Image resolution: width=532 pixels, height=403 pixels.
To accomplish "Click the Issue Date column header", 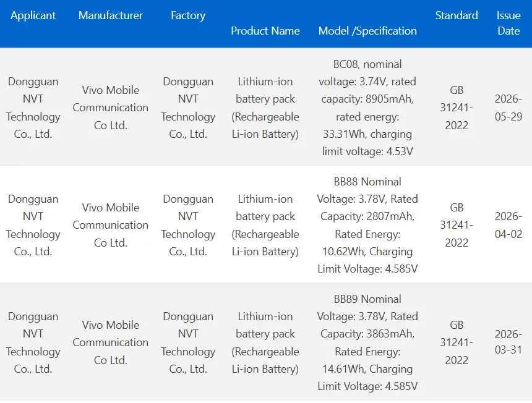I will [x=508, y=23].
